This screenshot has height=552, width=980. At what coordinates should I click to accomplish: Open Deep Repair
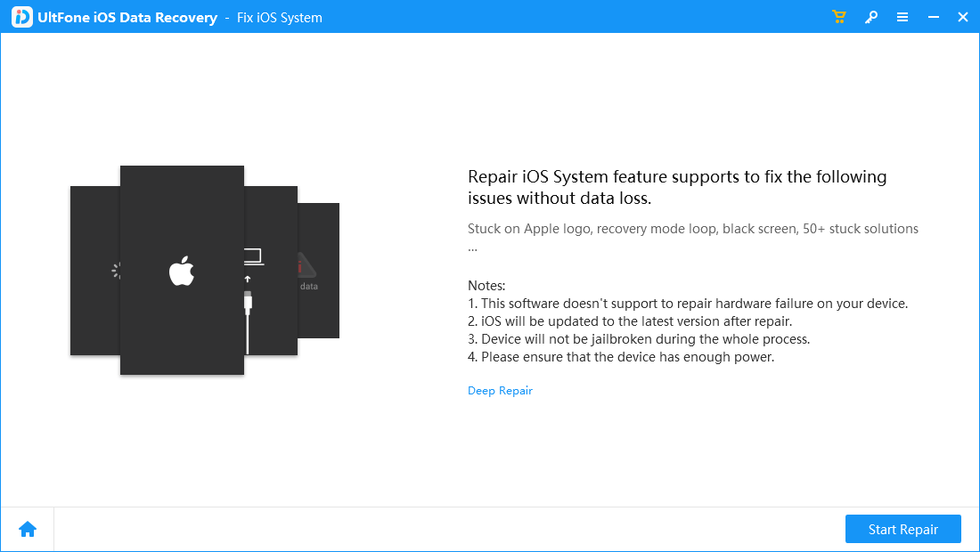[500, 390]
